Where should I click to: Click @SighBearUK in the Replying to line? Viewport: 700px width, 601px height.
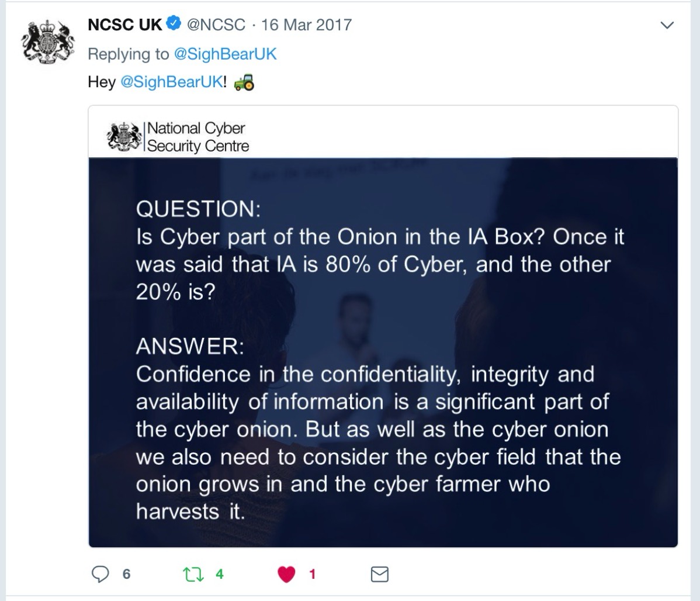click(x=225, y=54)
